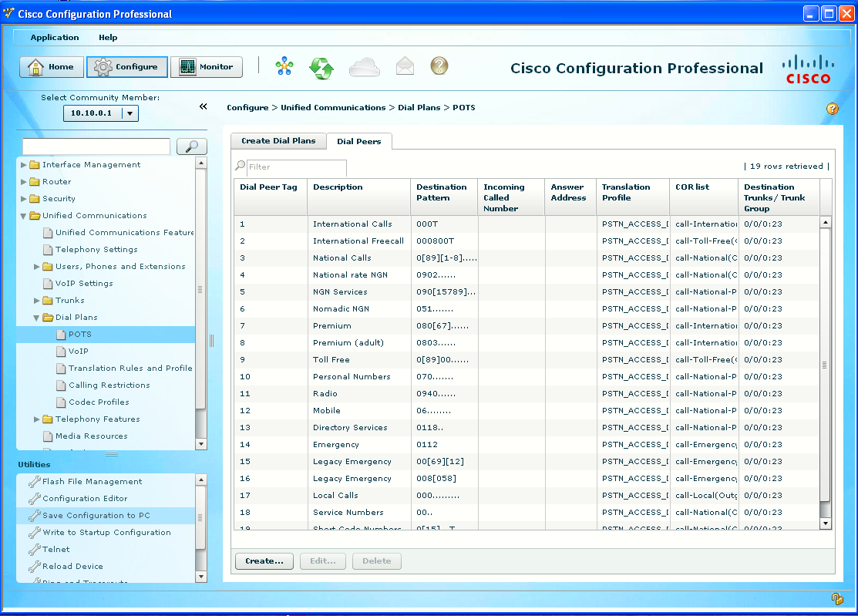The image size is (858, 616).
Task: Expand the Security folder
Action: coord(24,199)
